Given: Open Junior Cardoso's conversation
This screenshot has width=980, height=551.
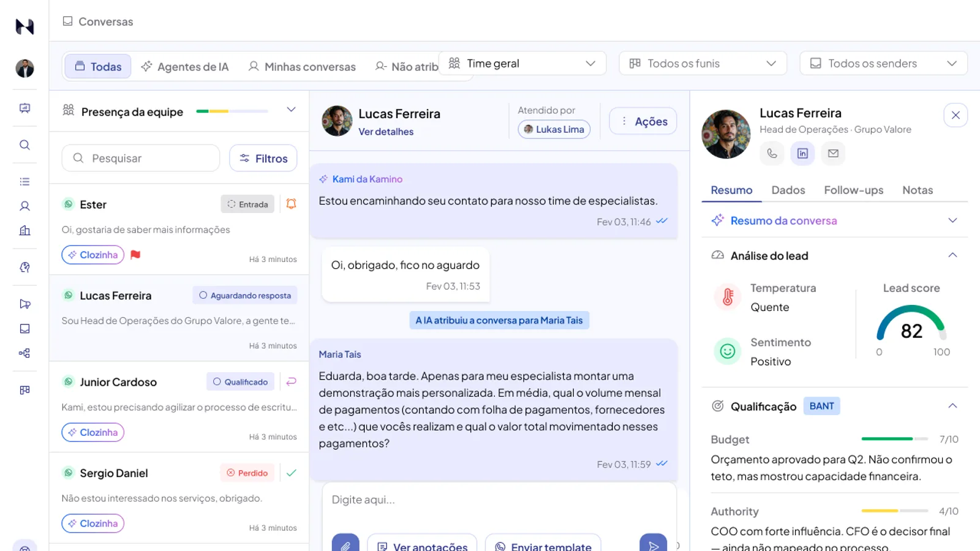Looking at the screenshot, I should tap(179, 407).
